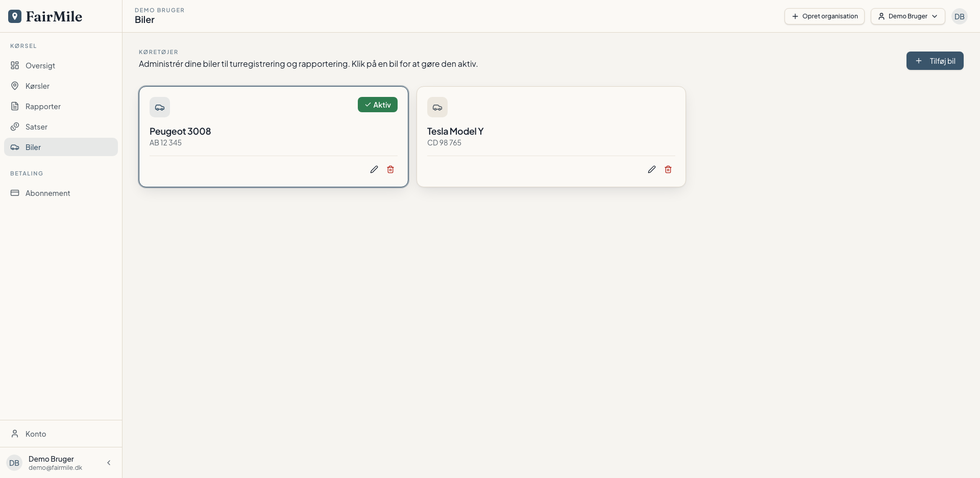The width and height of the screenshot is (980, 478).
Task: Select Biler in the sidebar
Action: [x=61, y=147]
